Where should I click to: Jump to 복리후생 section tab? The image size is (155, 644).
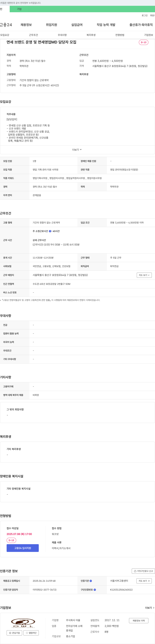[91, 35]
